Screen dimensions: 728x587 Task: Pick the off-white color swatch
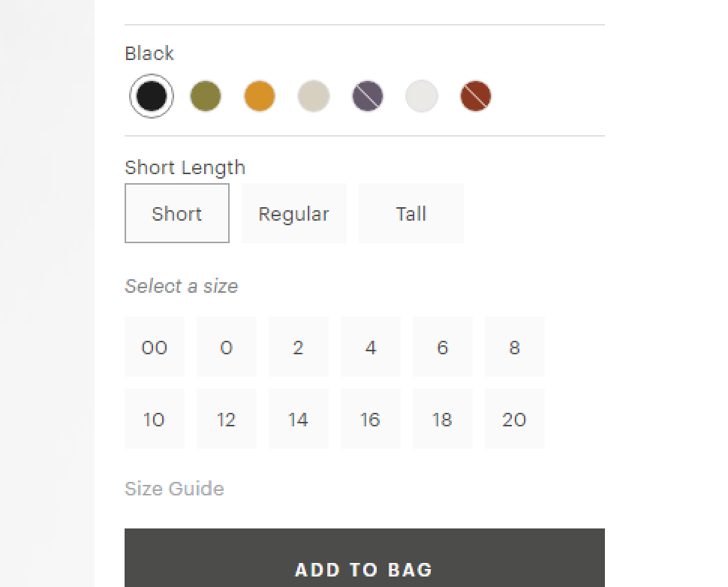click(422, 96)
